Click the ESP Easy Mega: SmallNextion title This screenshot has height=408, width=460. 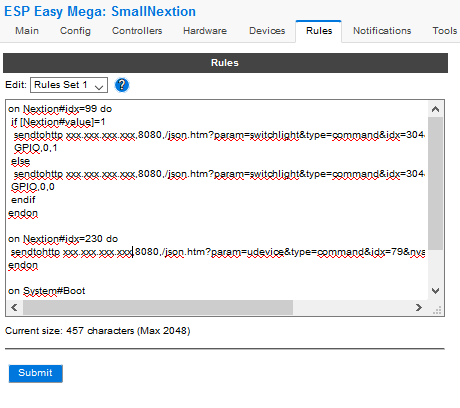coord(100,12)
